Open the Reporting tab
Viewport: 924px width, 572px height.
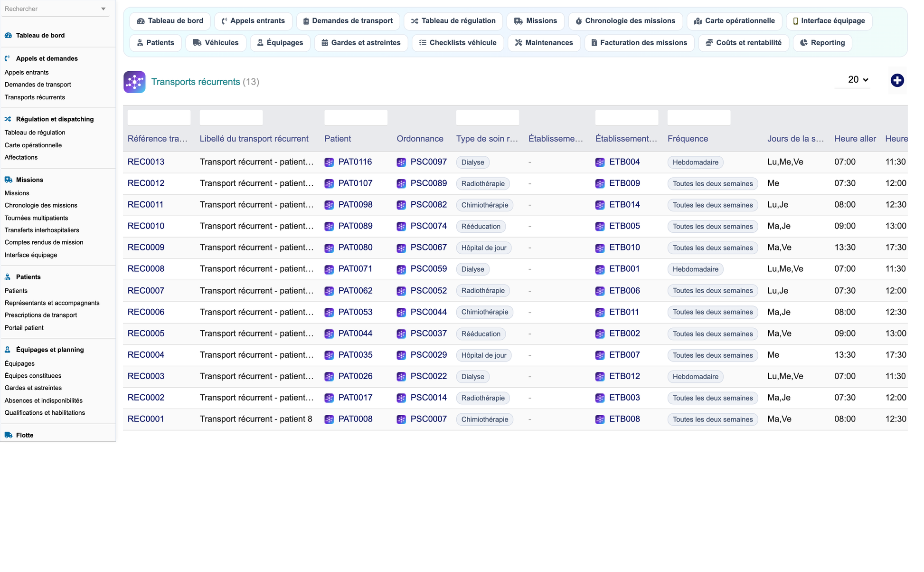coord(823,43)
